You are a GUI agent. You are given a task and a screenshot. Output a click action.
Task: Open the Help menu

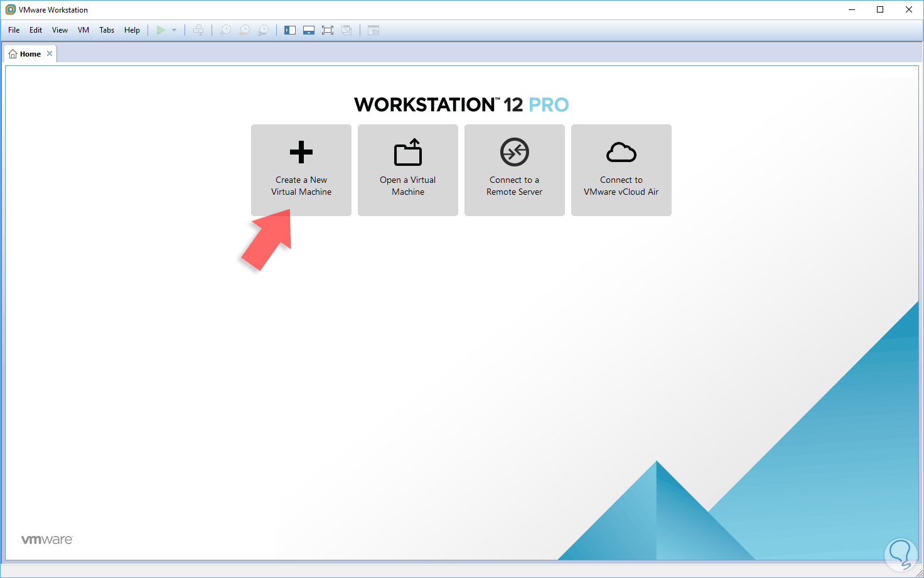[x=132, y=30]
